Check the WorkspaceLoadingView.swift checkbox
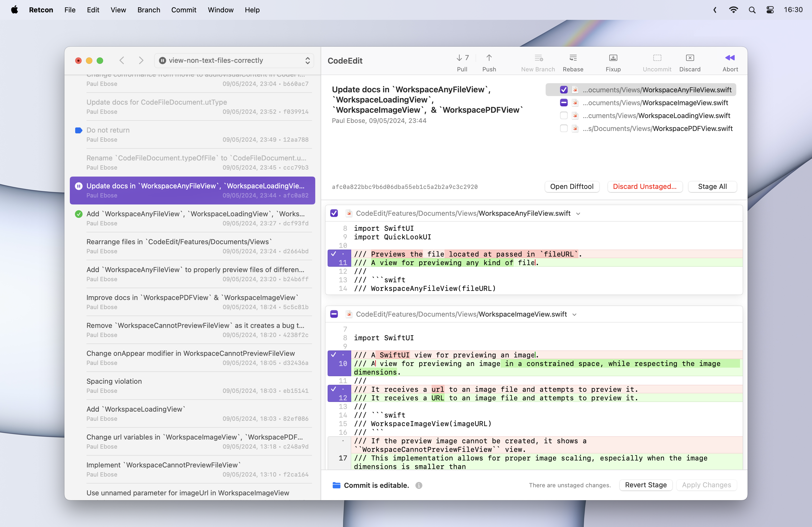This screenshot has height=527, width=812. pyautogui.click(x=564, y=116)
